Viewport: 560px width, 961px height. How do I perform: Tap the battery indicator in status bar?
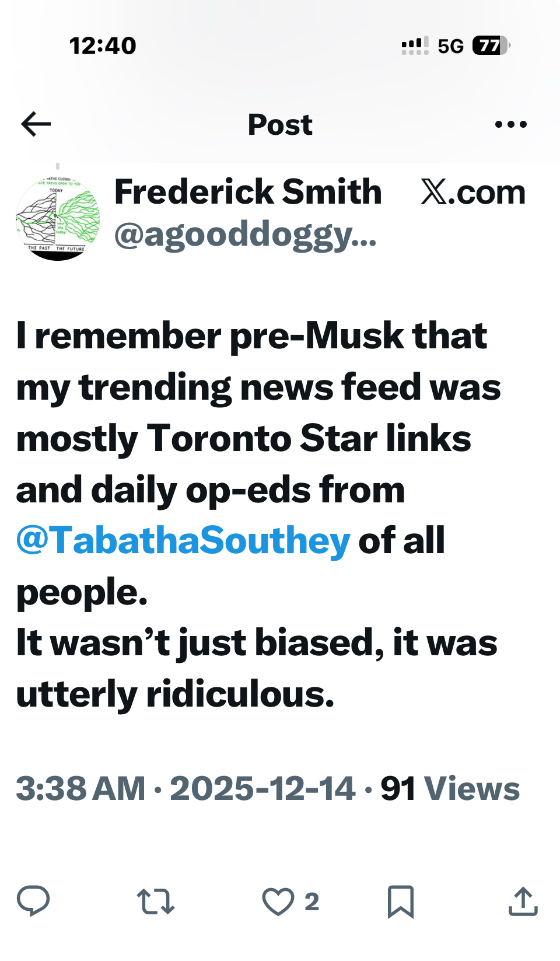click(x=490, y=46)
